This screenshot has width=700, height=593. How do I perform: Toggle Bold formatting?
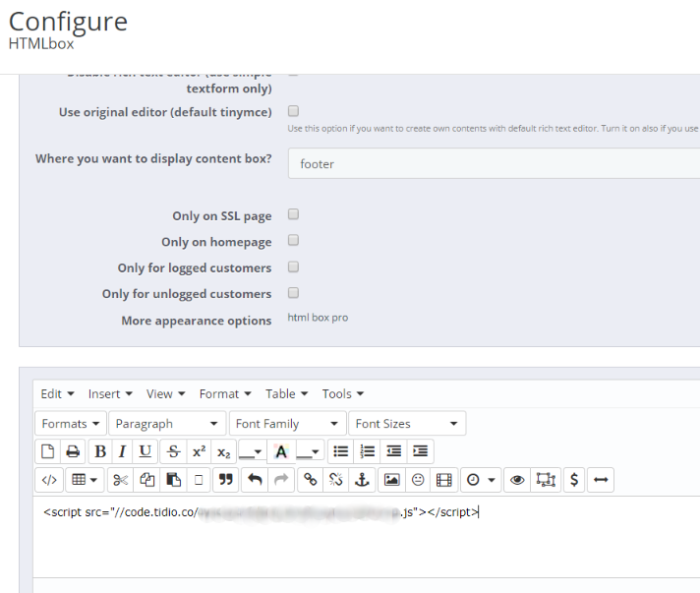coord(100,451)
